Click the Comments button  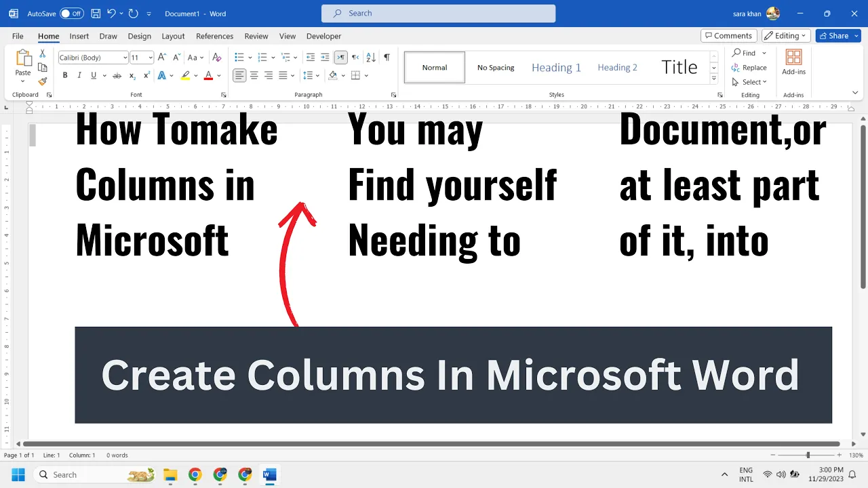coord(729,35)
